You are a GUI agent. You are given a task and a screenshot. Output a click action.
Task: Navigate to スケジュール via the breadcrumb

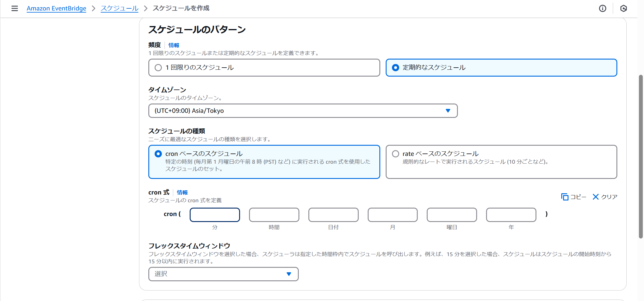[x=119, y=8]
